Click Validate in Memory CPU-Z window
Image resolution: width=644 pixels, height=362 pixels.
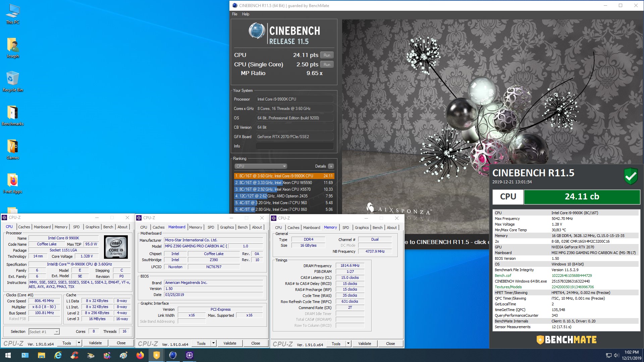365,344
